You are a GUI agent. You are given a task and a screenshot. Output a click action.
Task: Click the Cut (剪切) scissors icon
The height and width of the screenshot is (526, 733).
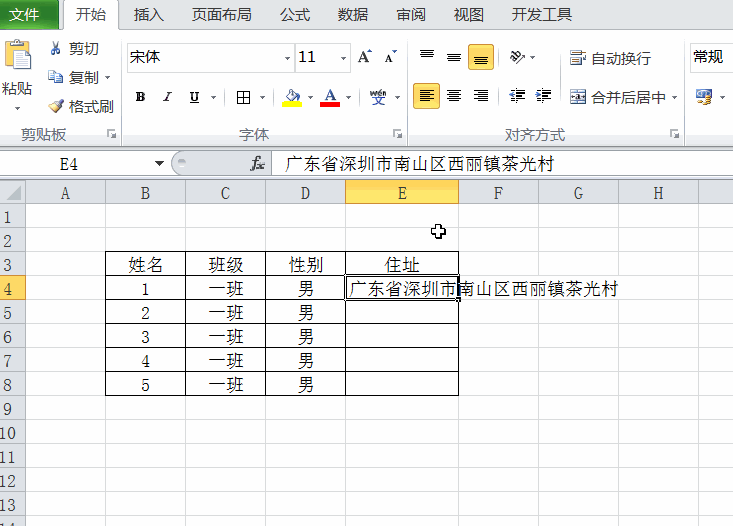coord(55,49)
